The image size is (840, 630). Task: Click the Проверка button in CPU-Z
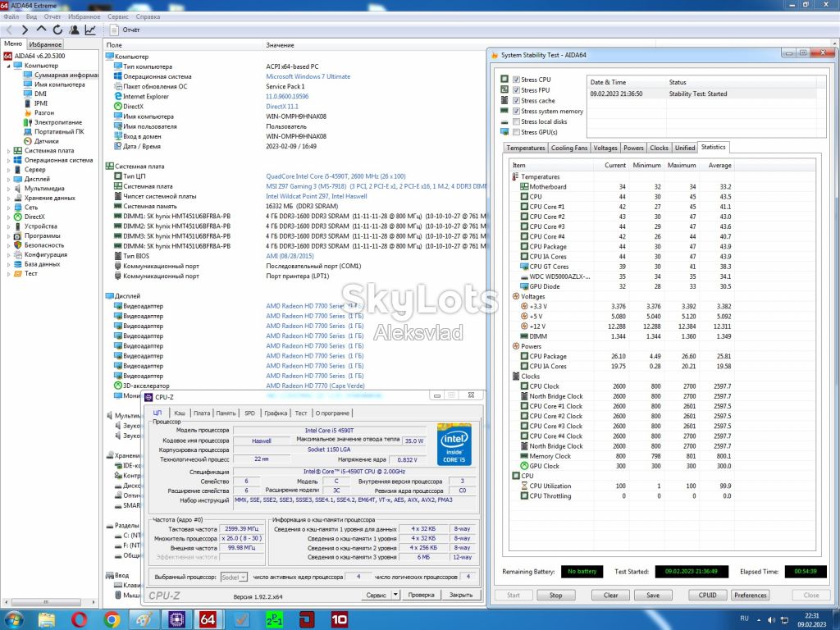(x=421, y=595)
